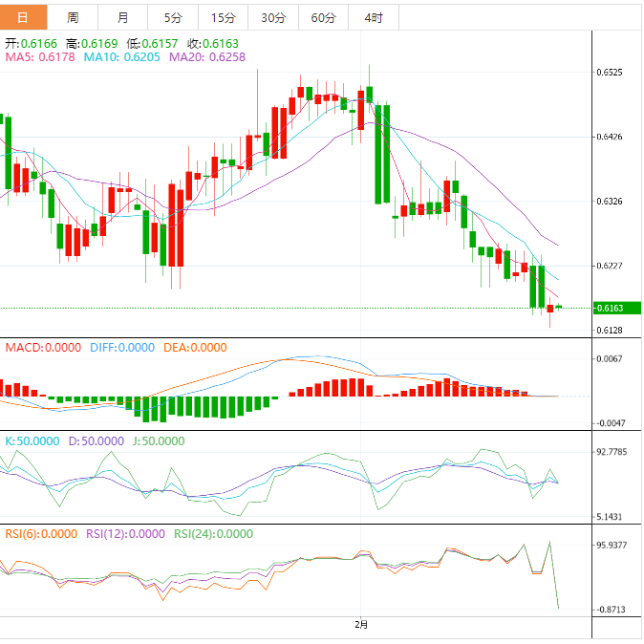Click the 高:0.6169 high price

(x=92, y=44)
